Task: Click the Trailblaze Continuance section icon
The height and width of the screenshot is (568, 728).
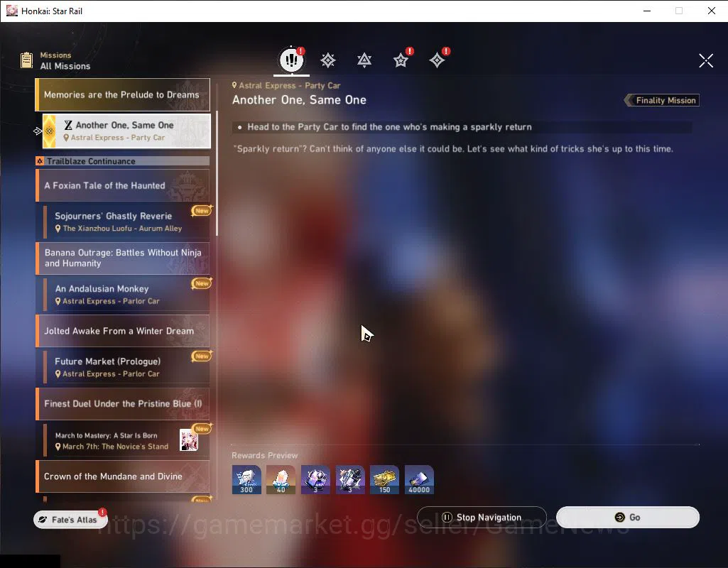Action: click(40, 161)
